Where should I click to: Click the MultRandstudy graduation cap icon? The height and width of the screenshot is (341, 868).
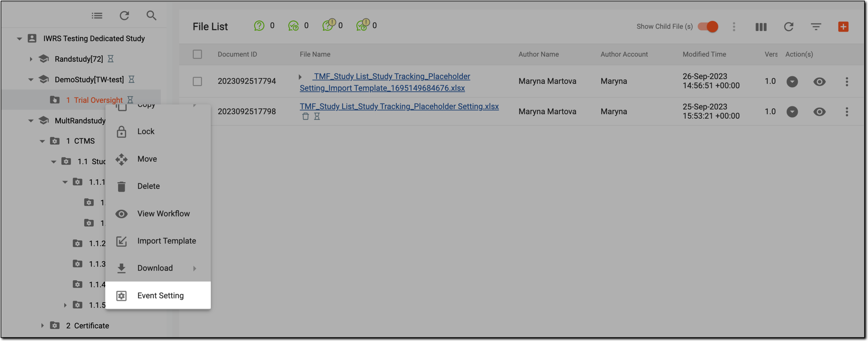point(44,120)
